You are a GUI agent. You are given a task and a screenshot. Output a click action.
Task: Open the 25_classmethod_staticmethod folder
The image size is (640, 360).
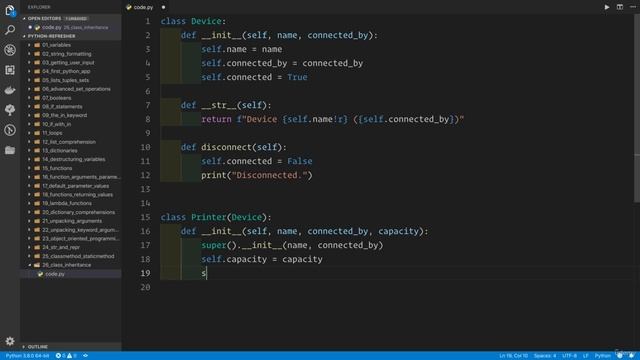[x=71, y=256]
